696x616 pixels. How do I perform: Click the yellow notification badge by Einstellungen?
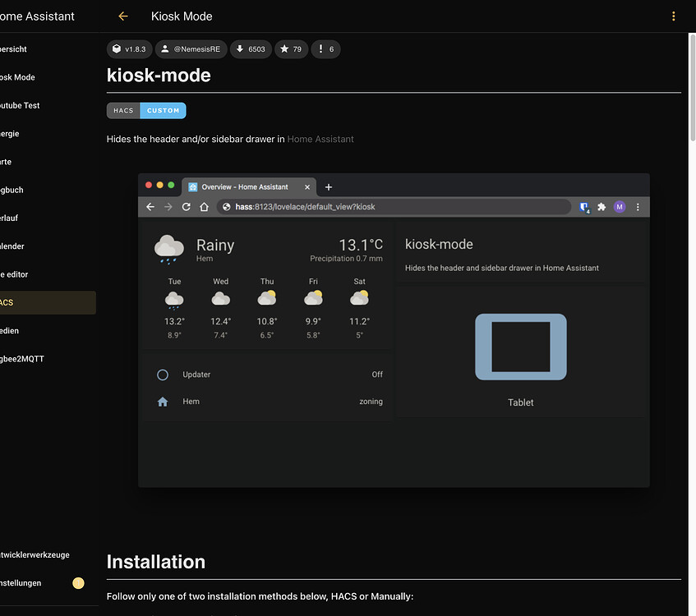pos(78,583)
